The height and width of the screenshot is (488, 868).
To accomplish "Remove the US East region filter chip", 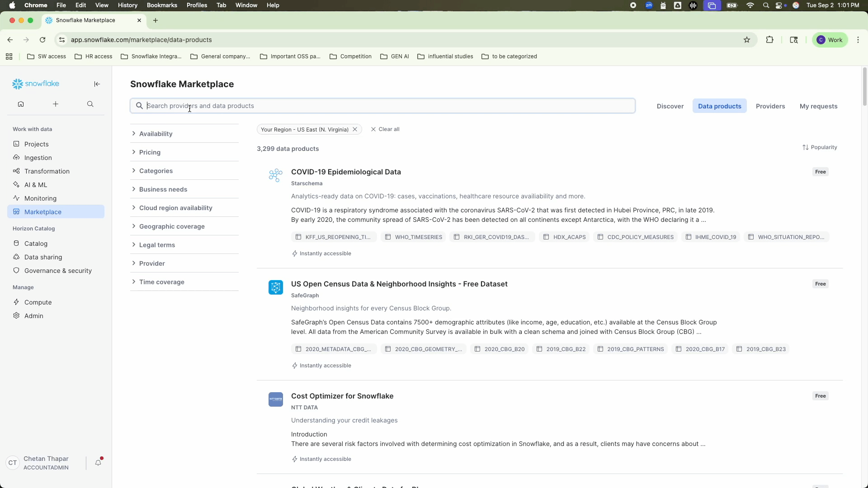I will (x=355, y=130).
